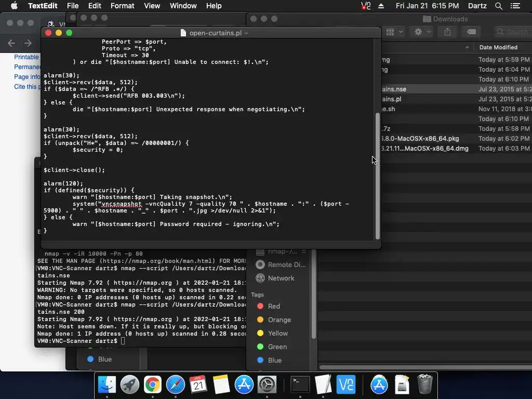The image size is (532, 399).
Task: Click the VNC status icon in menu bar
Action: pos(366,6)
